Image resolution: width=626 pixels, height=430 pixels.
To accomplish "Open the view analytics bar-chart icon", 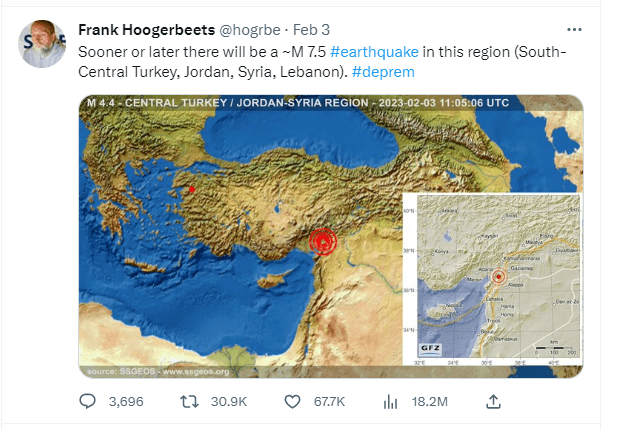I will pyautogui.click(x=390, y=402).
